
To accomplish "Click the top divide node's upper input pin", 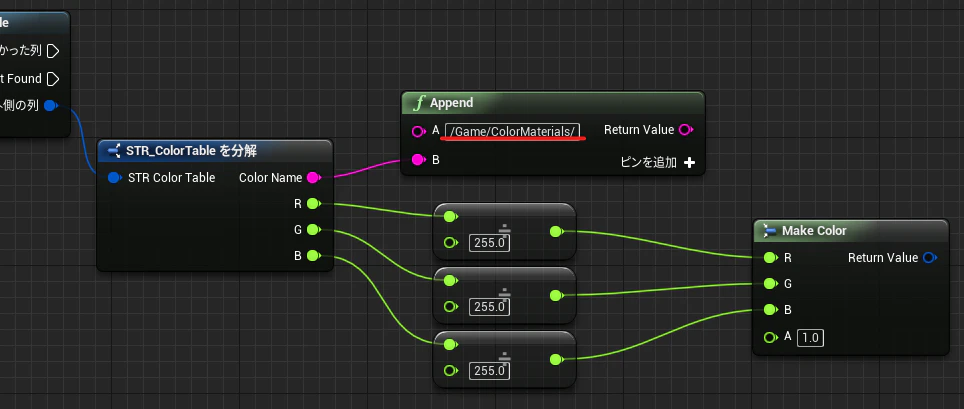I will [x=450, y=216].
